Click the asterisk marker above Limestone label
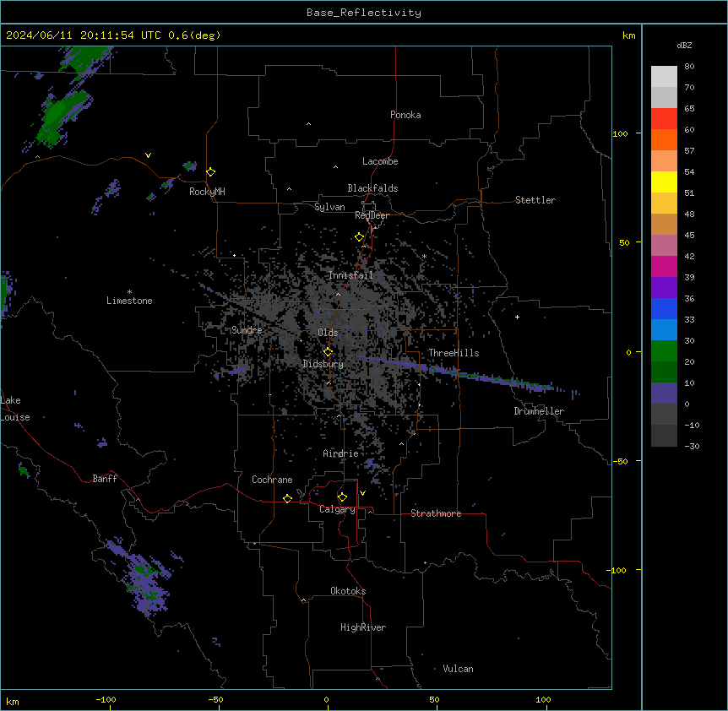728x711 pixels. coord(129,292)
